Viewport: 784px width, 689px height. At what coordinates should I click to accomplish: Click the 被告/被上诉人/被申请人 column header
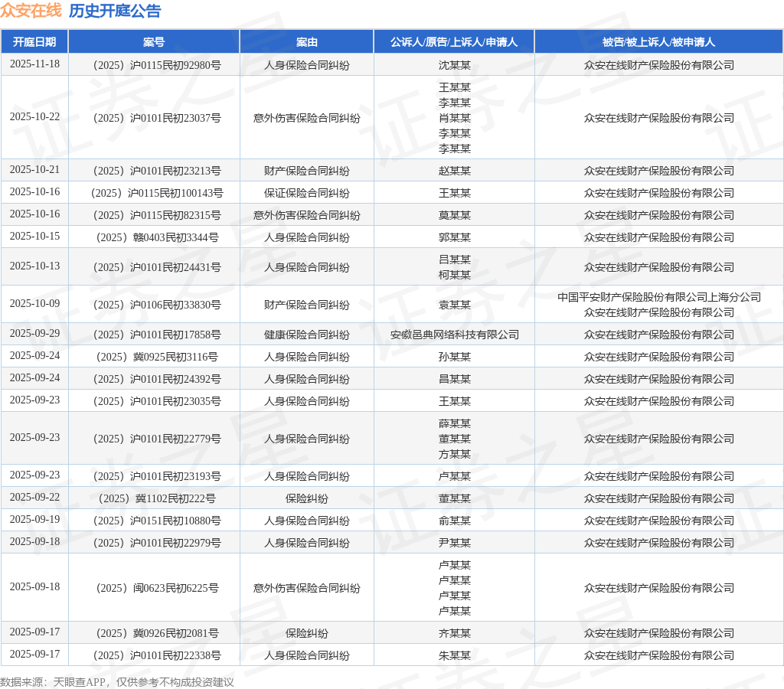[658, 42]
